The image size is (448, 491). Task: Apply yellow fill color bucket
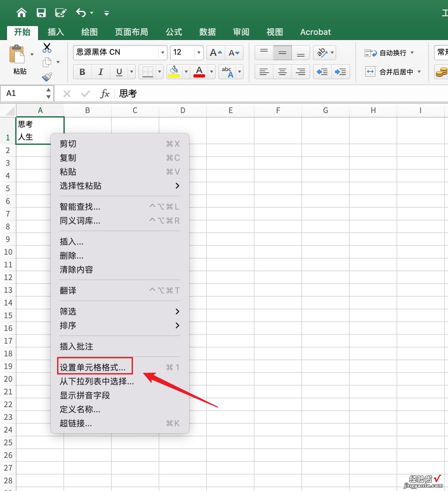tap(174, 72)
